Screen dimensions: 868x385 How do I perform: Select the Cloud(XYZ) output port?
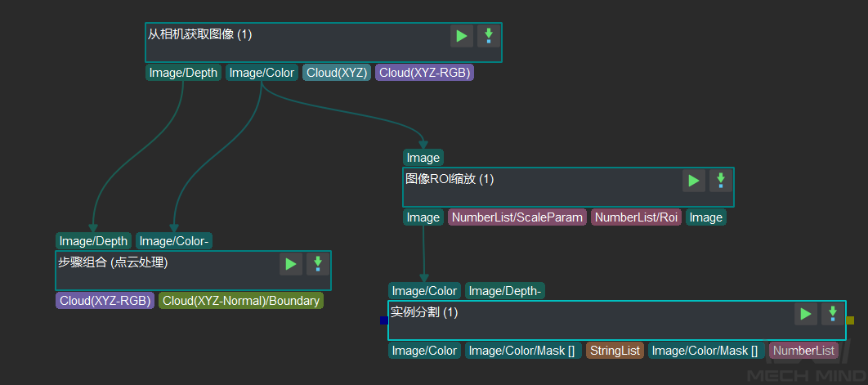(337, 73)
